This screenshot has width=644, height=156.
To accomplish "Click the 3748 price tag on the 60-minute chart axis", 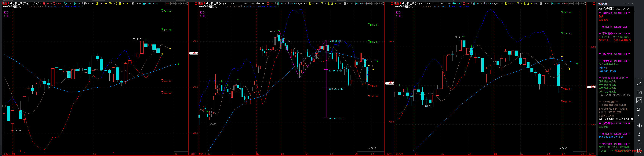I will pyautogui.click(x=591, y=87).
